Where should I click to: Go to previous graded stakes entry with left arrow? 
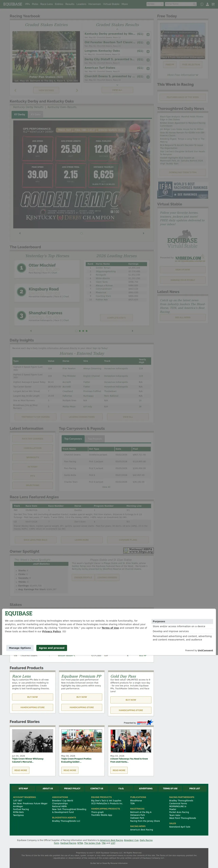[x=15, y=90]
